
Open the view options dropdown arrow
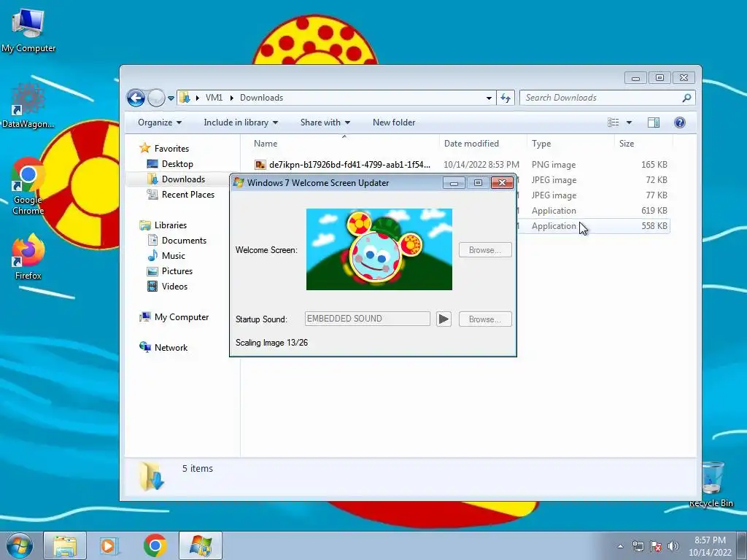pyautogui.click(x=629, y=122)
